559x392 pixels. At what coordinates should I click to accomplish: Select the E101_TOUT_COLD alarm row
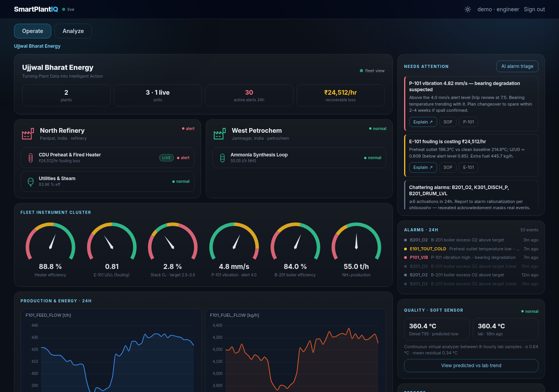[x=471, y=249]
